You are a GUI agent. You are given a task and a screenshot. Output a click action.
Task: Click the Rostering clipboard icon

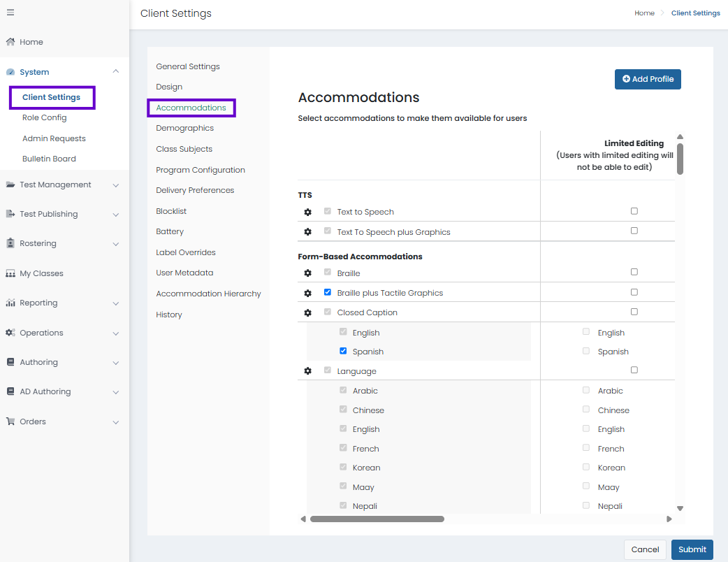tap(10, 243)
